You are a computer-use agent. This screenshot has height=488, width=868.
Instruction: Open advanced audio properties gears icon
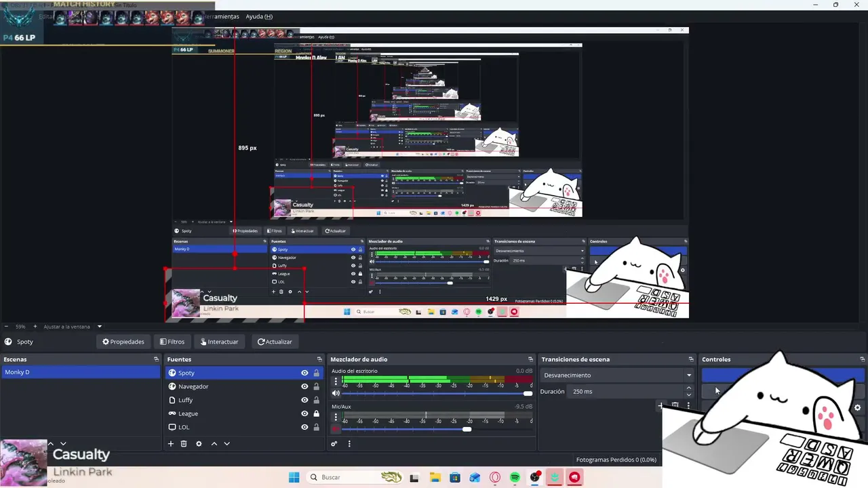point(334,444)
